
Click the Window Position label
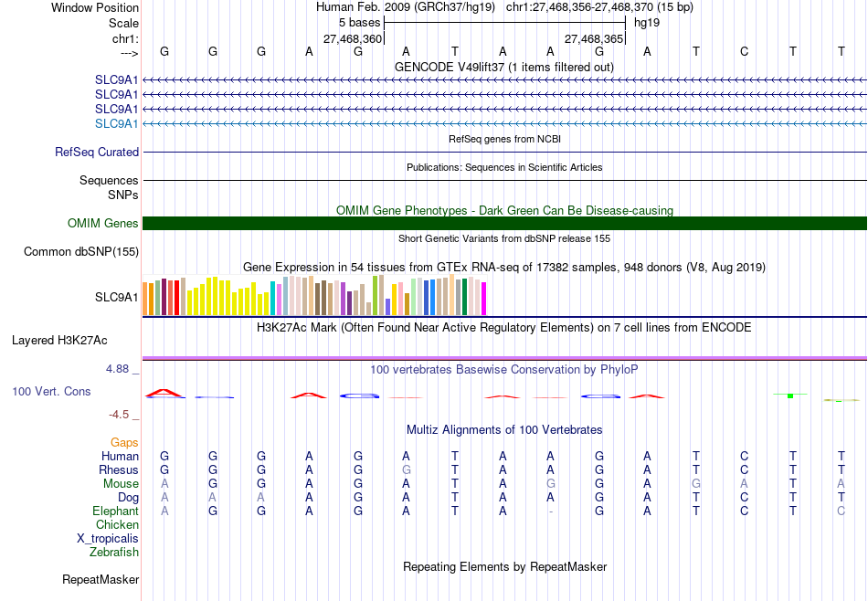[95, 7]
